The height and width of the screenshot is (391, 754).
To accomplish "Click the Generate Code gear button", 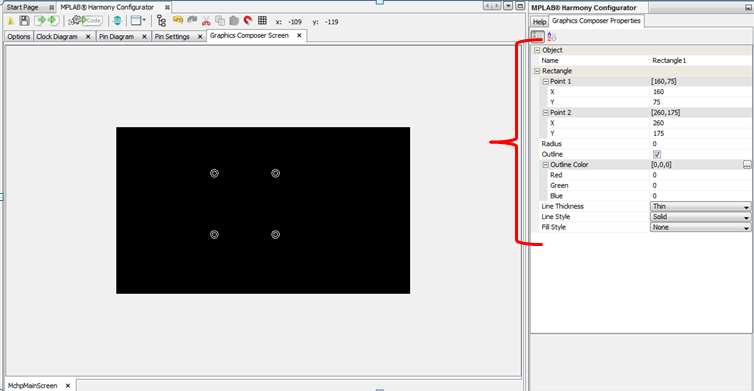I will (85, 21).
